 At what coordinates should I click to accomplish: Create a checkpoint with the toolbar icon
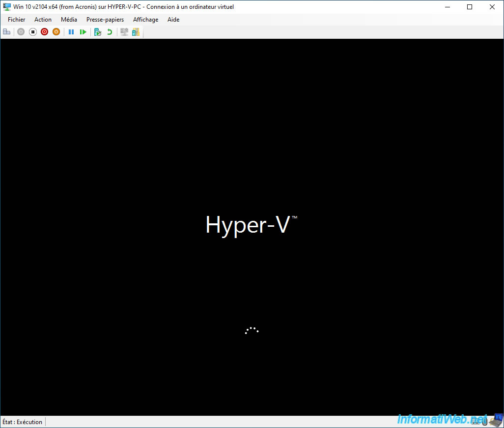(x=98, y=32)
